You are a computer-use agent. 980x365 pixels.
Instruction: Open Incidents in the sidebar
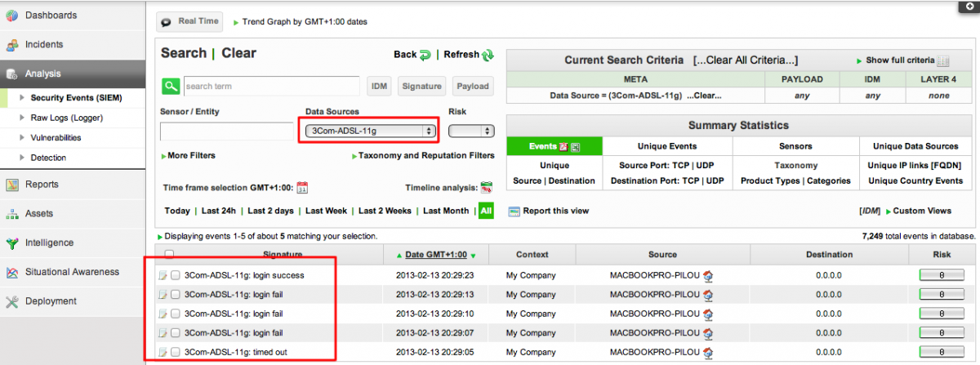(x=43, y=45)
